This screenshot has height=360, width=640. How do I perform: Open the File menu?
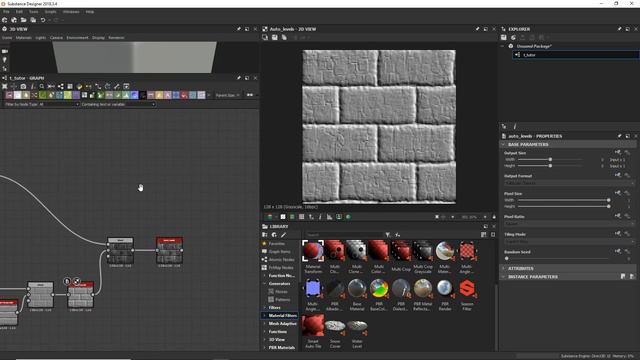pos(6,12)
